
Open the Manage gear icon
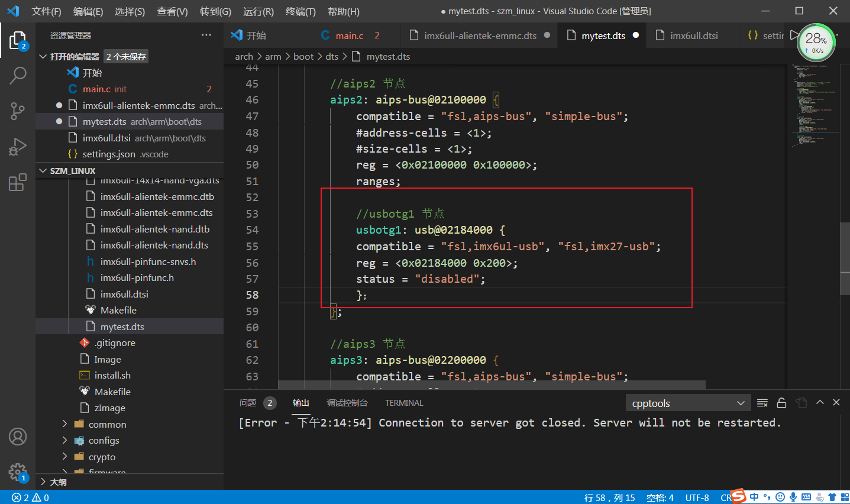18,472
